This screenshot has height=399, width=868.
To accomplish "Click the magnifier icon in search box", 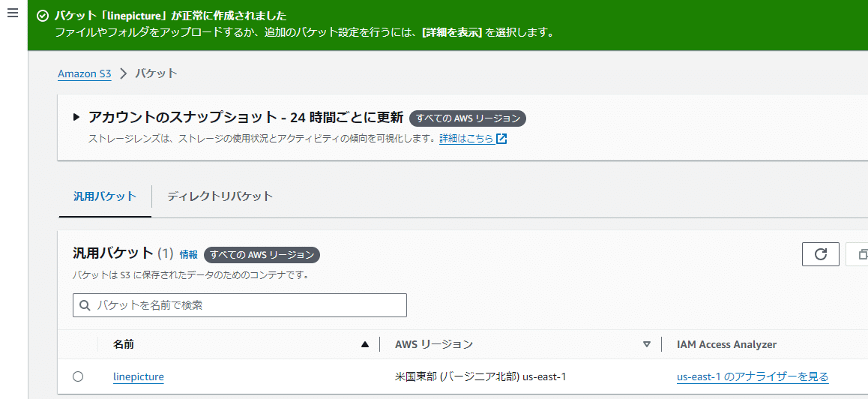I will 85,305.
